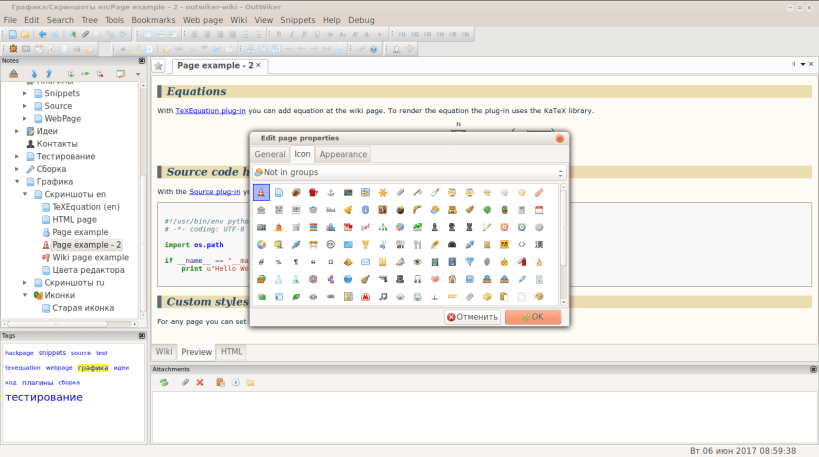Open the 'Not in groups' icon group dropdown

pyautogui.click(x=409, y=172)
